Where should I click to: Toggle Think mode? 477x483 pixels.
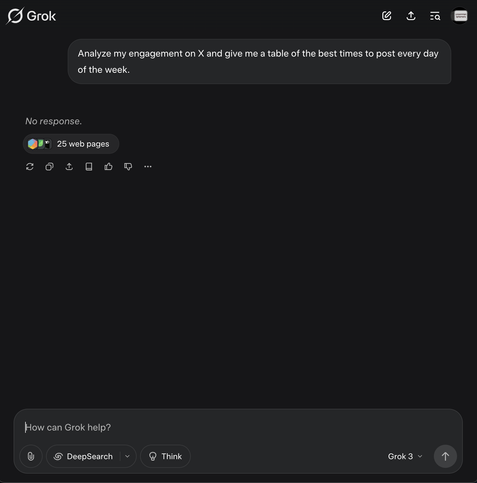[x=165, y=456]
